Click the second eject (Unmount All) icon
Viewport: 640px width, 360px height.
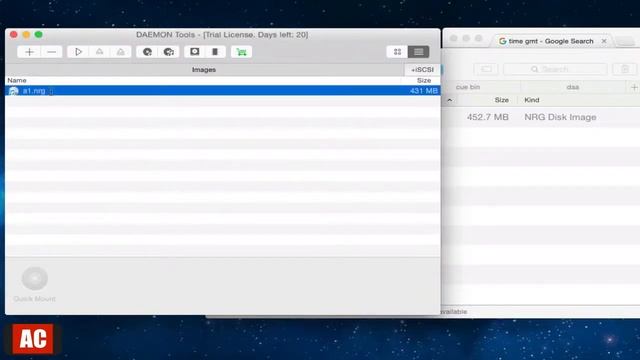click(x=120, y=52)
